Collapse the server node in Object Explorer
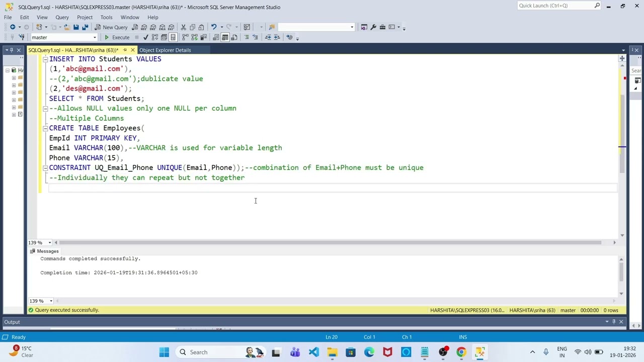The image size is (644, 362). point(8,70)
